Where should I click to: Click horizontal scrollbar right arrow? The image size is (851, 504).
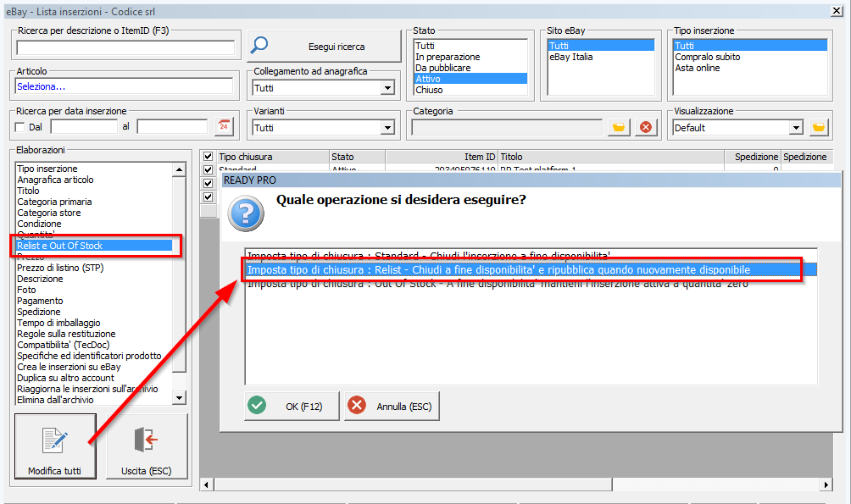click(826, 485)
